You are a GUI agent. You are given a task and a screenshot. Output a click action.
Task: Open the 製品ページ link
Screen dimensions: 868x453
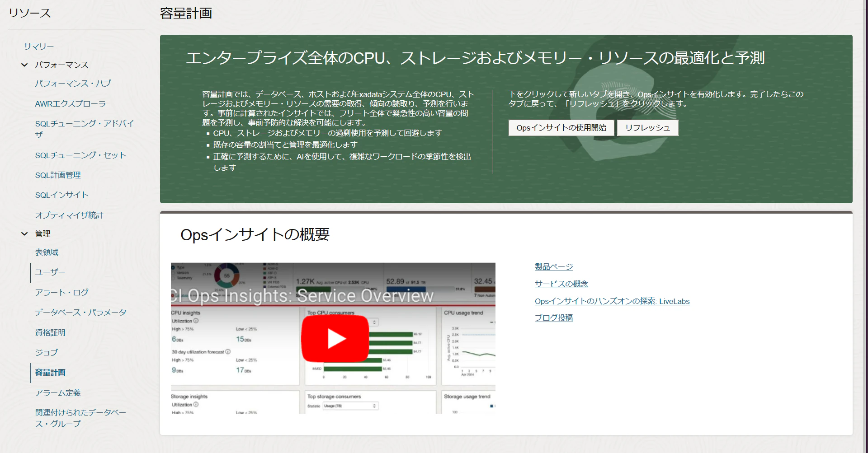(x=554, y=267)
